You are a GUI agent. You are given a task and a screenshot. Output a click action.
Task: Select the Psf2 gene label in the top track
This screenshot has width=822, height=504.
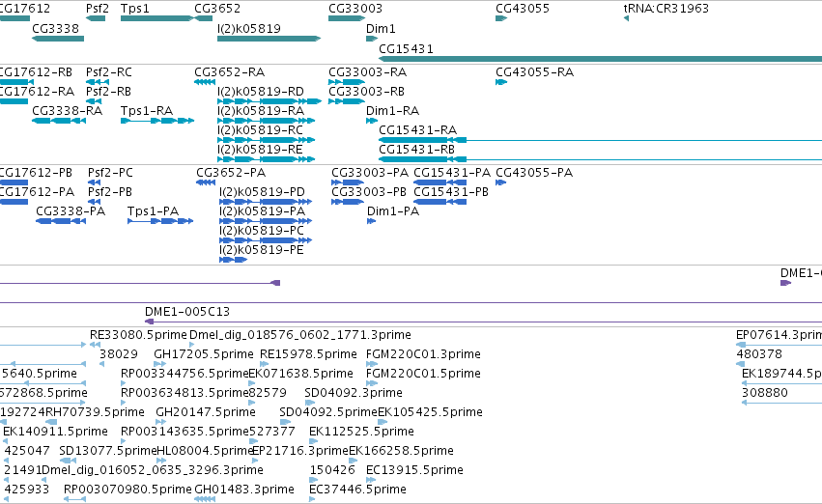[x=98, y=9]
